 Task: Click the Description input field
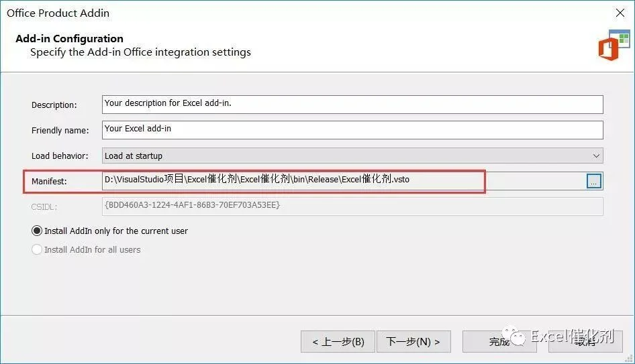click(352, 105)
